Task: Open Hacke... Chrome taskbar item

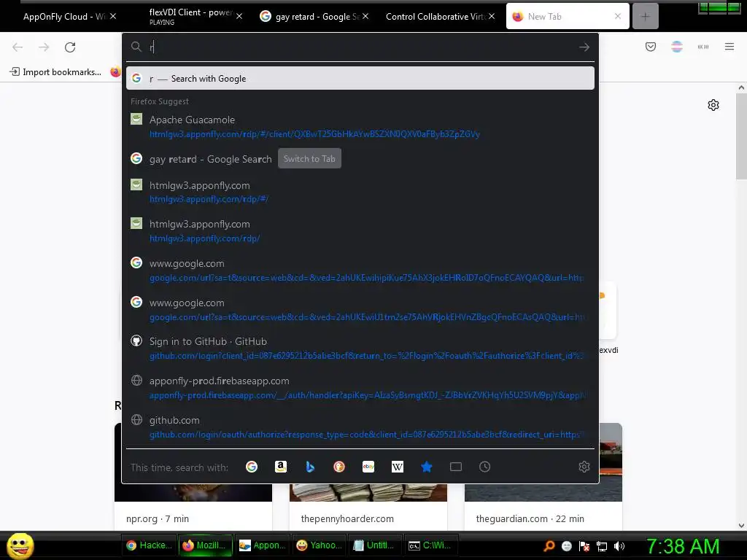Action: (x=149, y=545)
